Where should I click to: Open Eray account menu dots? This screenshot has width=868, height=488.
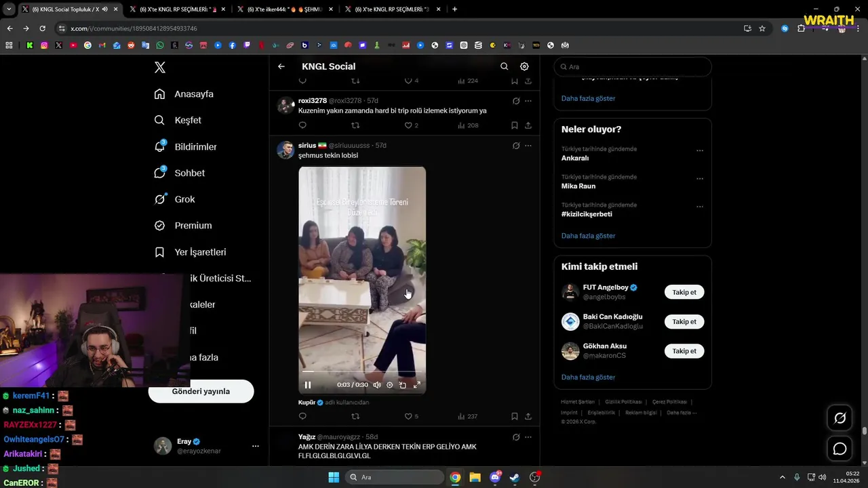coord(256,446)
